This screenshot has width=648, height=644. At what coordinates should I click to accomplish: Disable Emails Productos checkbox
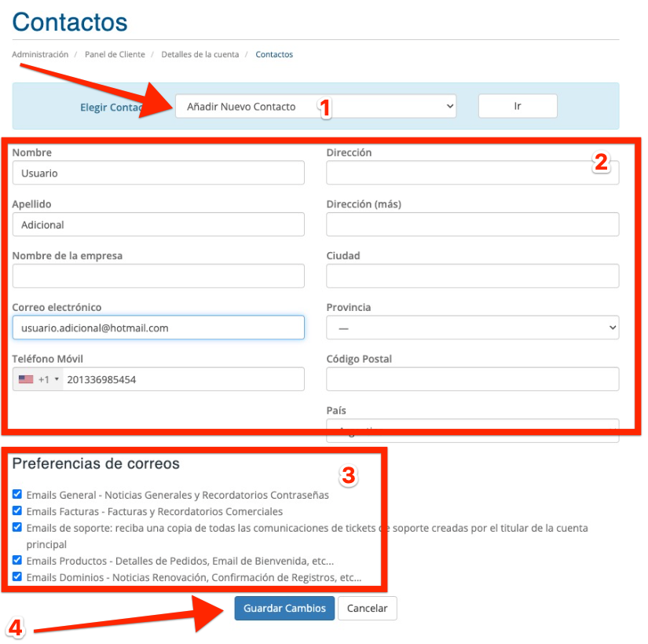[x=17, y=561]
